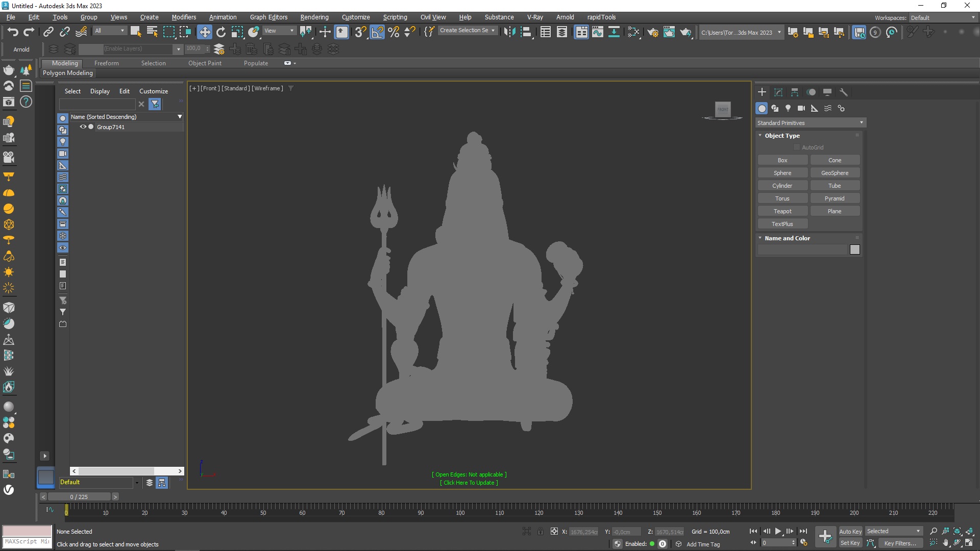Viewport: 980px width, 551px height.
Task: Switch to Freeform ribbon tab
Action: tap(106, 63)
